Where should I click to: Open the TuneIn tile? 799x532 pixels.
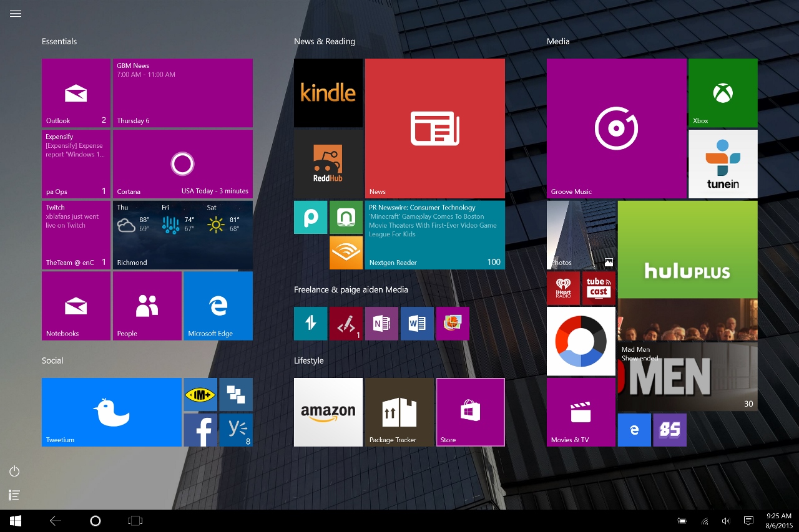723,164
